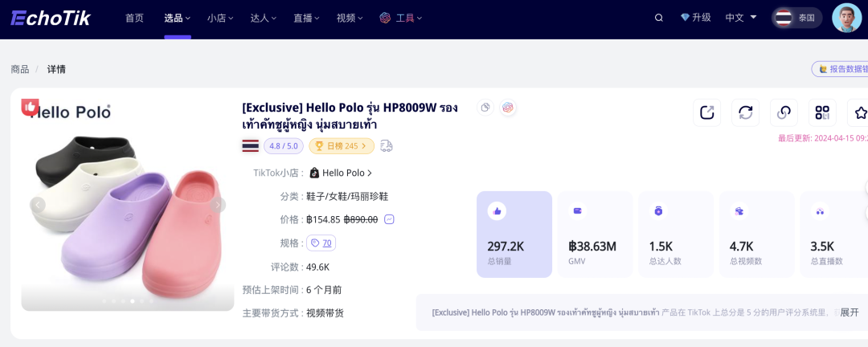Click the price trend chart icon

click(x=390, y=219)
